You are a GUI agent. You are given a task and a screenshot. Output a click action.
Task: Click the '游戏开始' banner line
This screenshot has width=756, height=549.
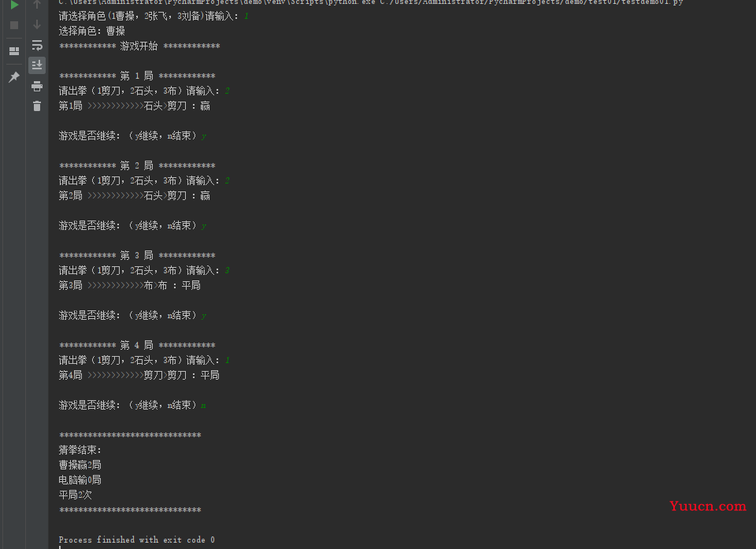[139, 46]
